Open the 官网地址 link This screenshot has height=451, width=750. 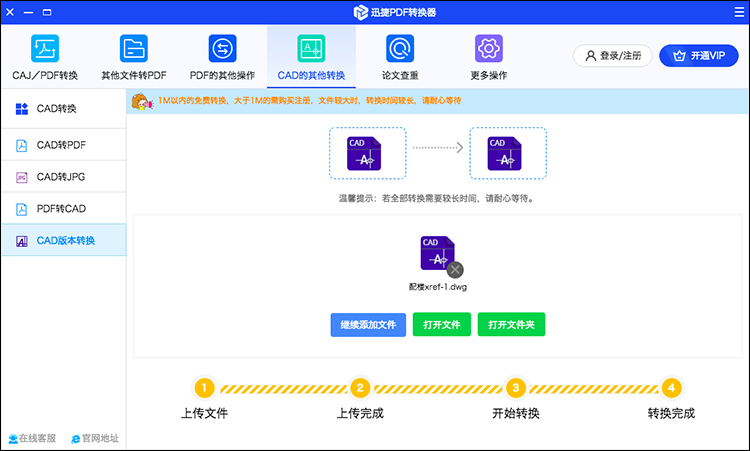click(95, 439)
